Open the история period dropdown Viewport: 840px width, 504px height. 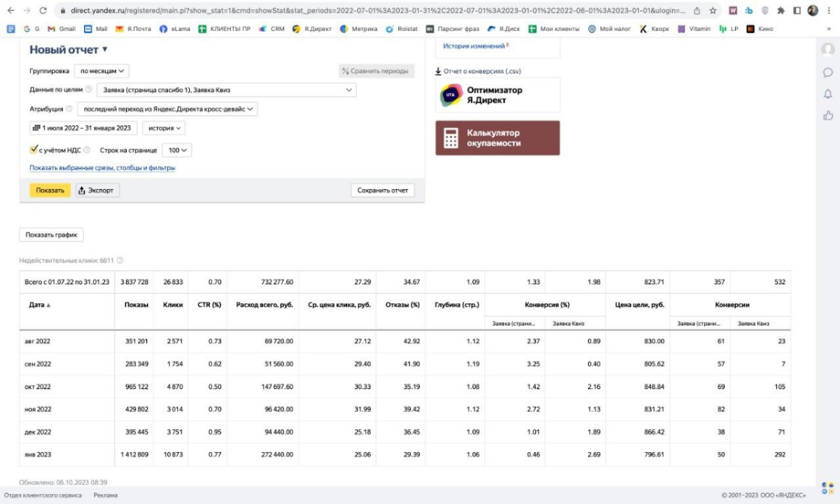point(164,128)
